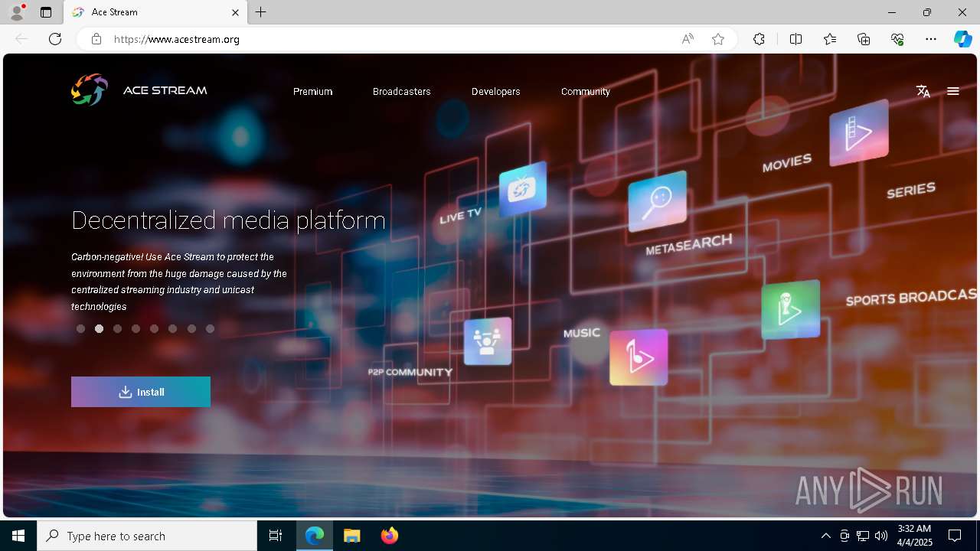Click the Install button

[141, 392]
